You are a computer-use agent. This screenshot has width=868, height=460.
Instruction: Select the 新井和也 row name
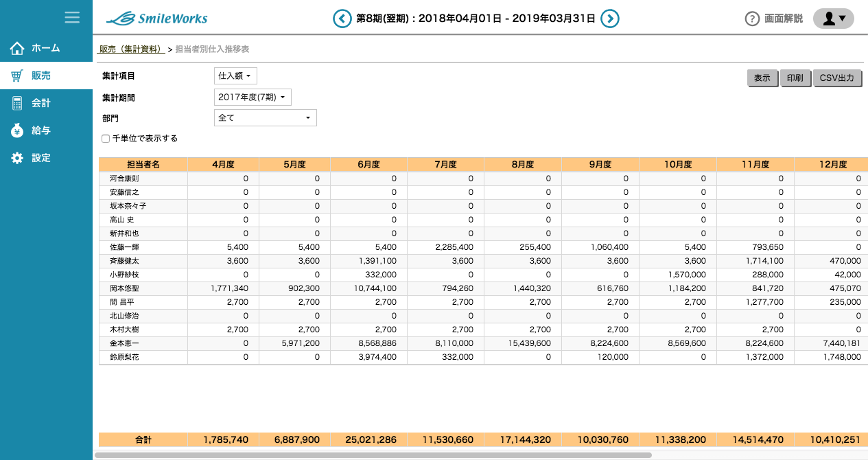coord(124,233)
